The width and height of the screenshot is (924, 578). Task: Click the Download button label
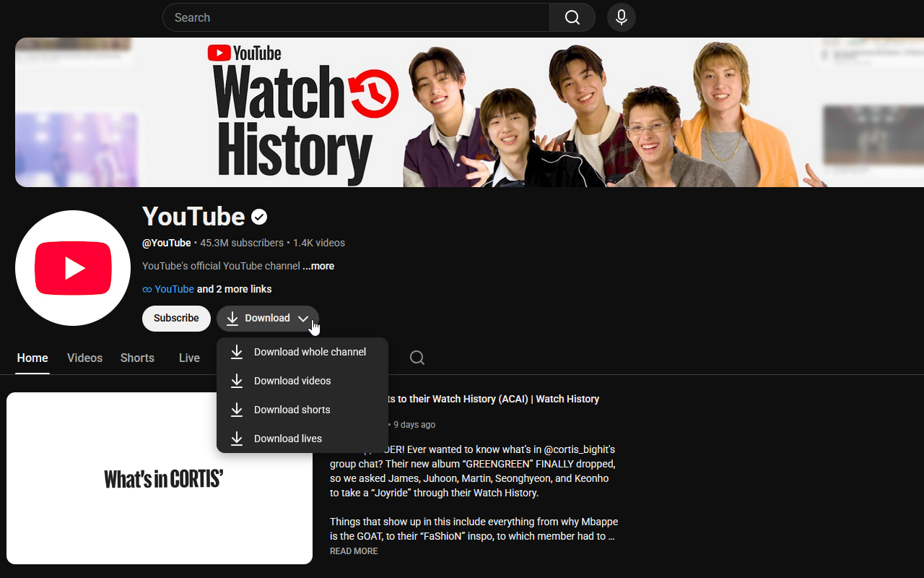click(x=267, y=319)
